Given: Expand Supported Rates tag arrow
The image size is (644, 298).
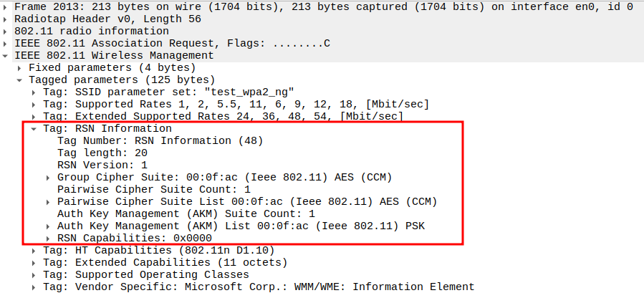Looking at the screenshot, I should pos(34,104).
